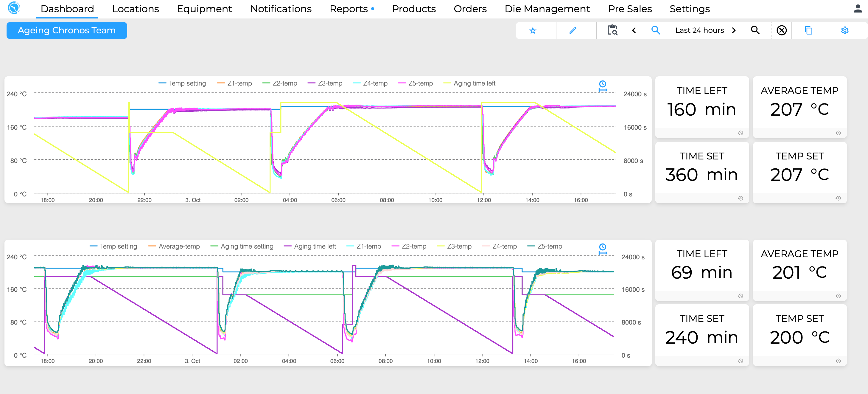Toggle Average-temp series in bottom chart
Screen dimensions: 868x394
174,246
